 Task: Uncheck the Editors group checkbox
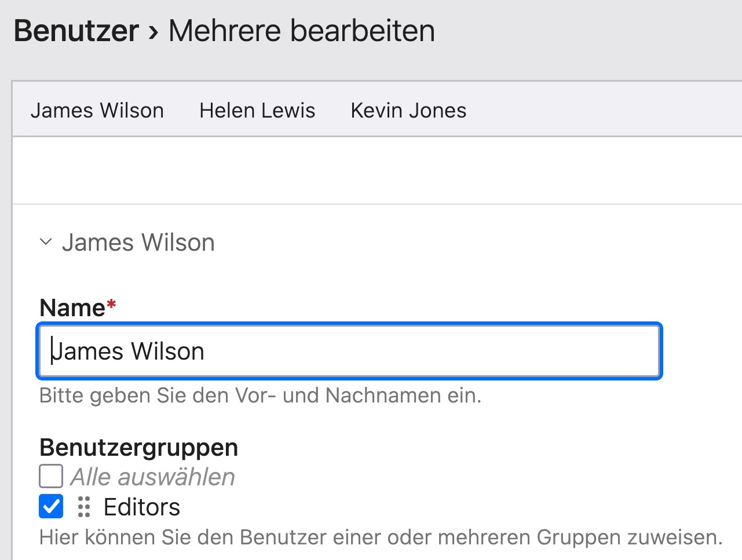pyautogui.click(x=51, y=507)
